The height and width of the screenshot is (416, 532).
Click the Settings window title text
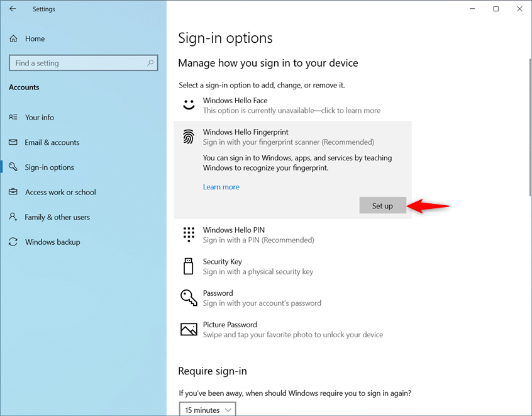click(44, 9)
